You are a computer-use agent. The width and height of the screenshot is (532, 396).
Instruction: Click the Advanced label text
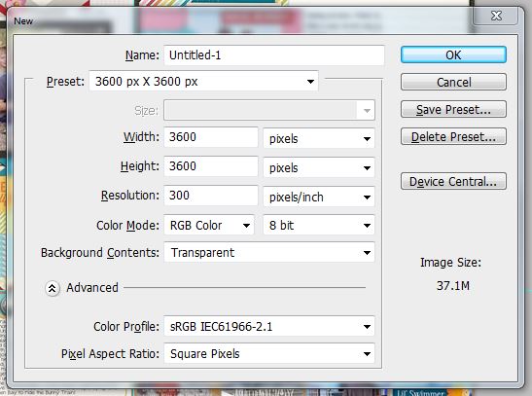(92, 288)
